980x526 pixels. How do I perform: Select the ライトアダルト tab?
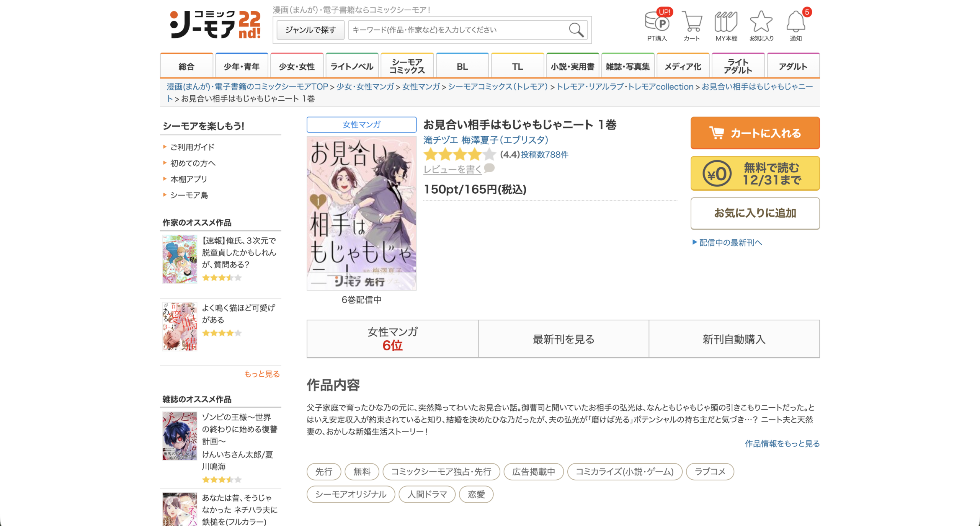(x=738, y=66)
